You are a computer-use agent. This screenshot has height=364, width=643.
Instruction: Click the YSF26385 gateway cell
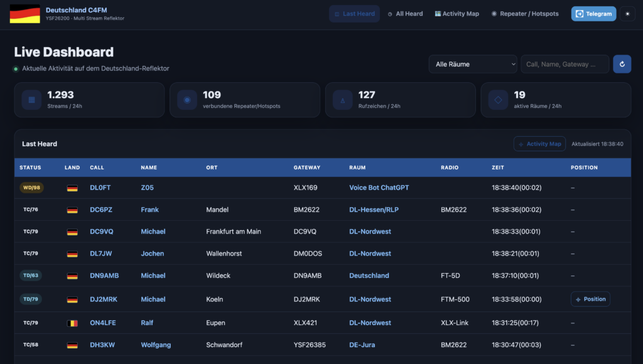(310, 345)
